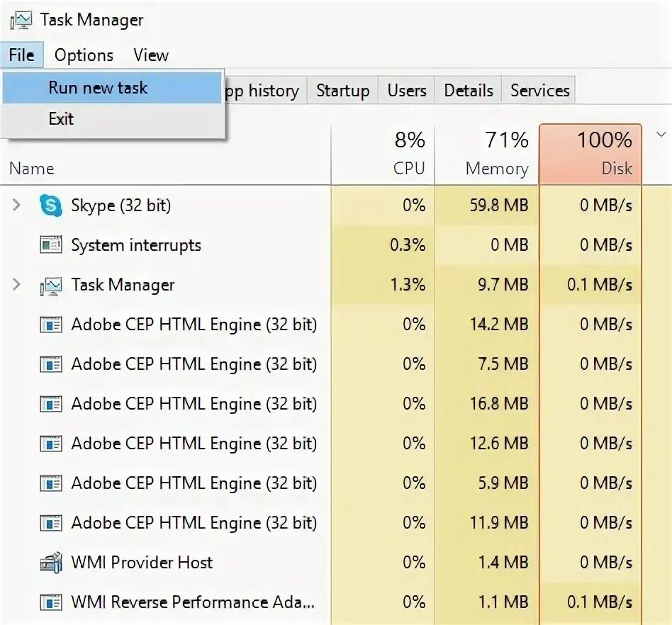Click the 14.2 MB Adobe CEP icon
This screenshot has height=625, width=672.
click(x=51, y=325)
